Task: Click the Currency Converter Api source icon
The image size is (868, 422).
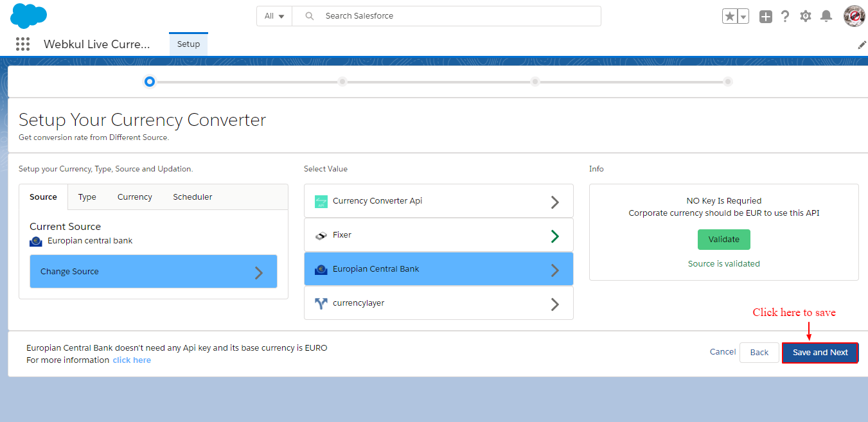Action: [321, 201]
